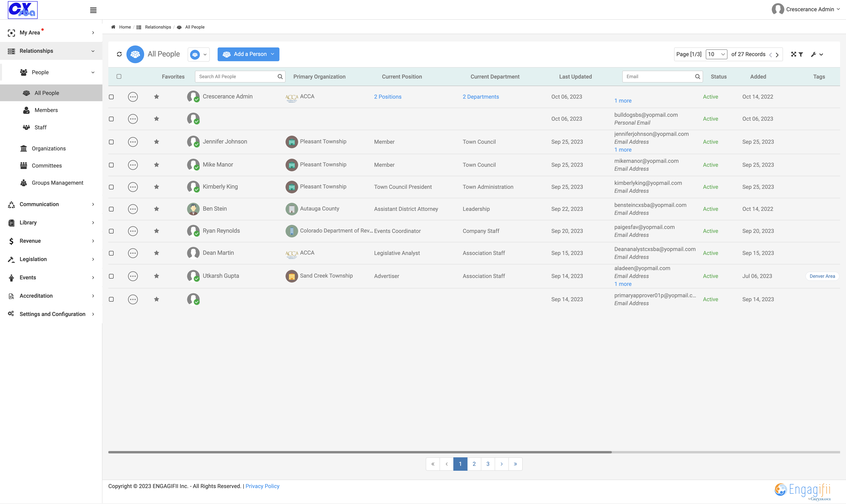Click the horizontal scrollbar under the table
The width and height of the screenshot is (846, 504).
tap(360, 452)
